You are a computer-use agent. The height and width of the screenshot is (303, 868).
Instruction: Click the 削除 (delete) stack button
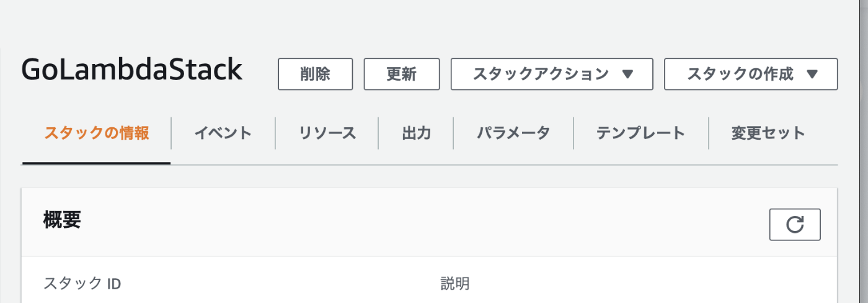pos(315,75)
